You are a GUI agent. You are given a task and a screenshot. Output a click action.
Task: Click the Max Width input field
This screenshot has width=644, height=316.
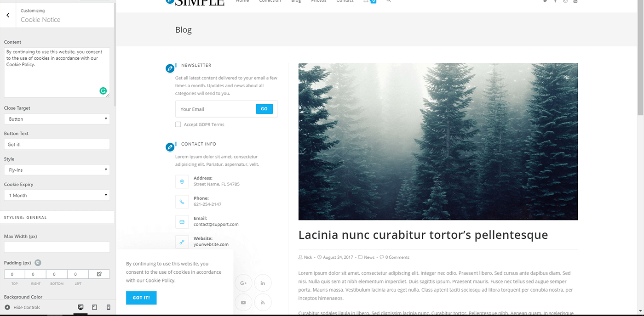[x=57, y=247]
